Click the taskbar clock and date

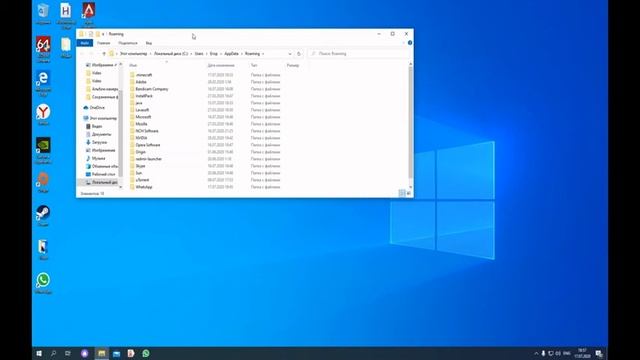pos(582,353)
